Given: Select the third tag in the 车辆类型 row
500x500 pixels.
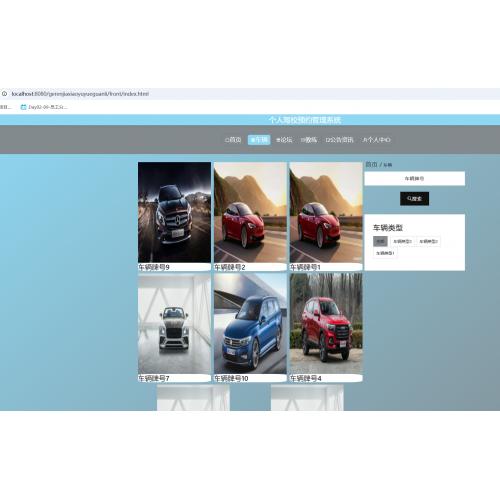Looking at the screenshot, I should [428, 241].
